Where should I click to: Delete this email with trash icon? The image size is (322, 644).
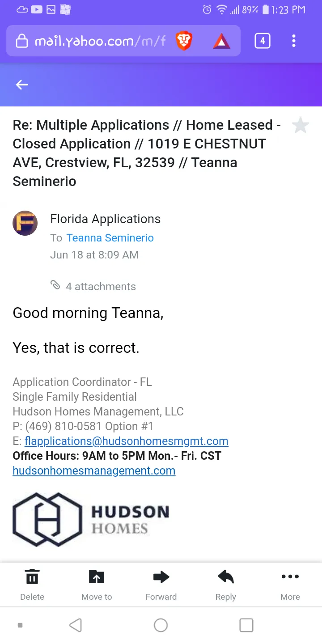(32, 584)
